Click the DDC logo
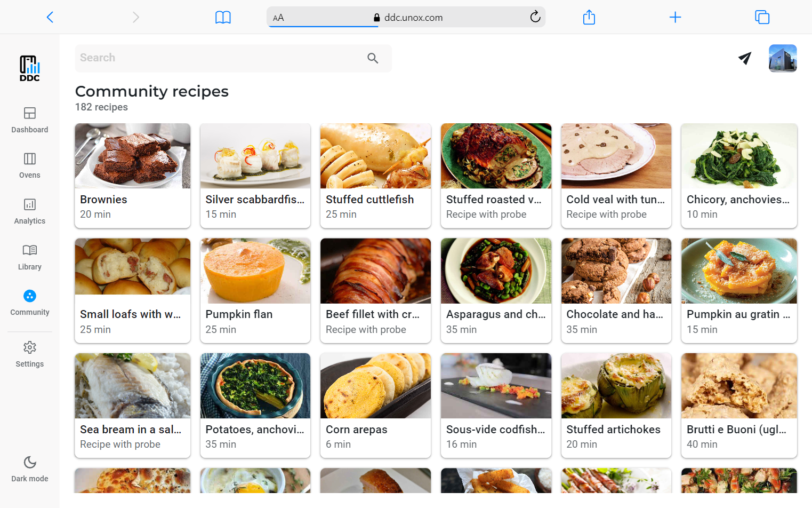This screenshot has height=508, width=812. click(29, 68)
